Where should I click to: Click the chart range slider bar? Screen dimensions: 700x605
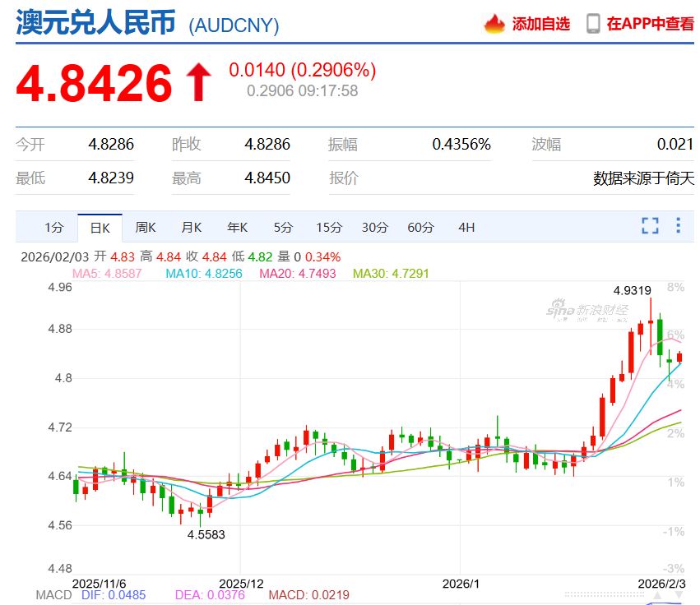[605, 595]
